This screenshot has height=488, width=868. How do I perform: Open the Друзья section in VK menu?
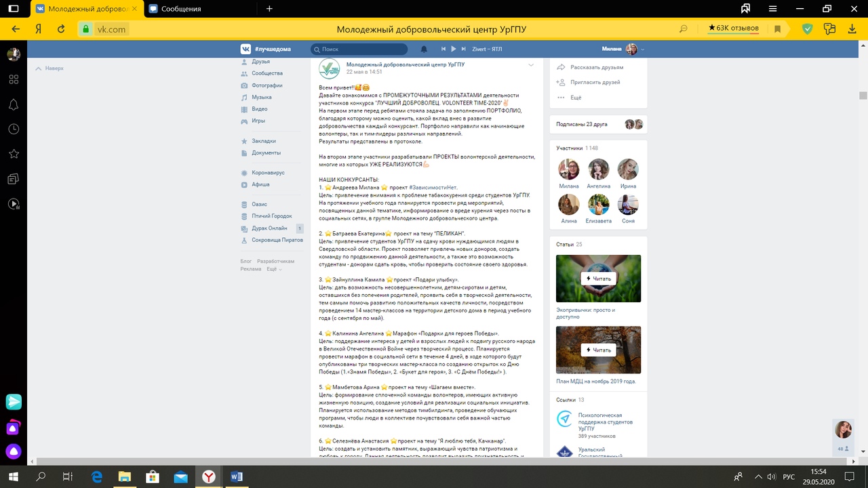coord(260,62)
